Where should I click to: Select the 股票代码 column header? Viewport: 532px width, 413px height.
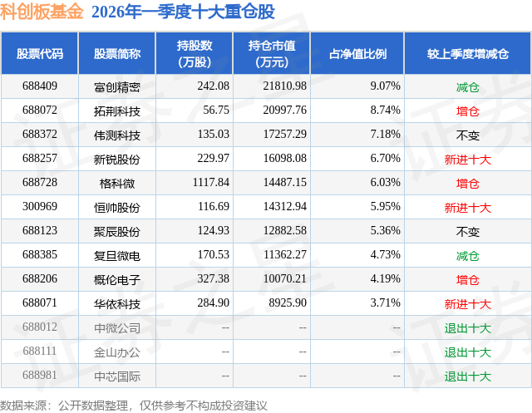pyautogui.click(x=40, y=53)
